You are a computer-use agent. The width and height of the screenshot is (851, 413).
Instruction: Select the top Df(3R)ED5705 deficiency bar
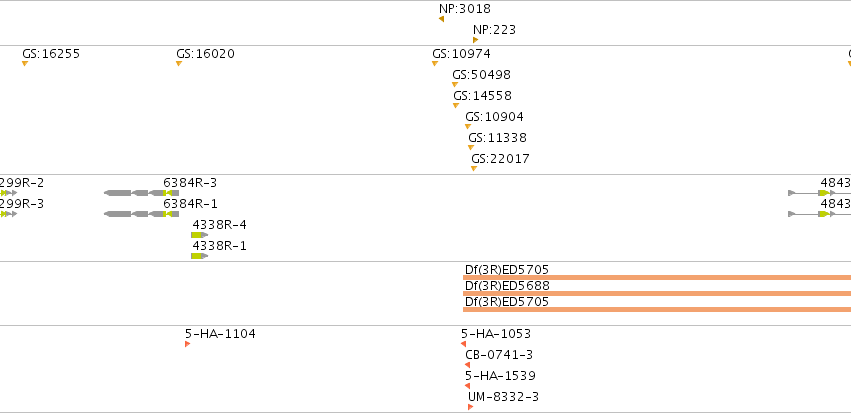[657, 277]
